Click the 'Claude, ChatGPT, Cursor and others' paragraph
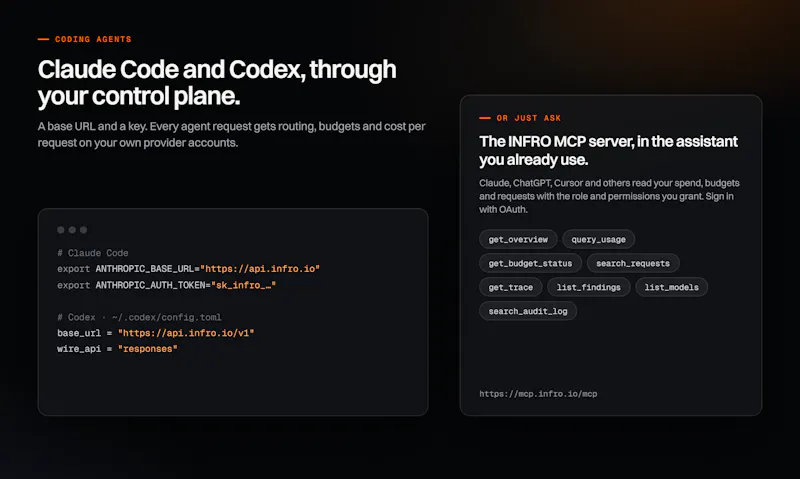Viewport: 800px width, 479px height. point(609,196)
